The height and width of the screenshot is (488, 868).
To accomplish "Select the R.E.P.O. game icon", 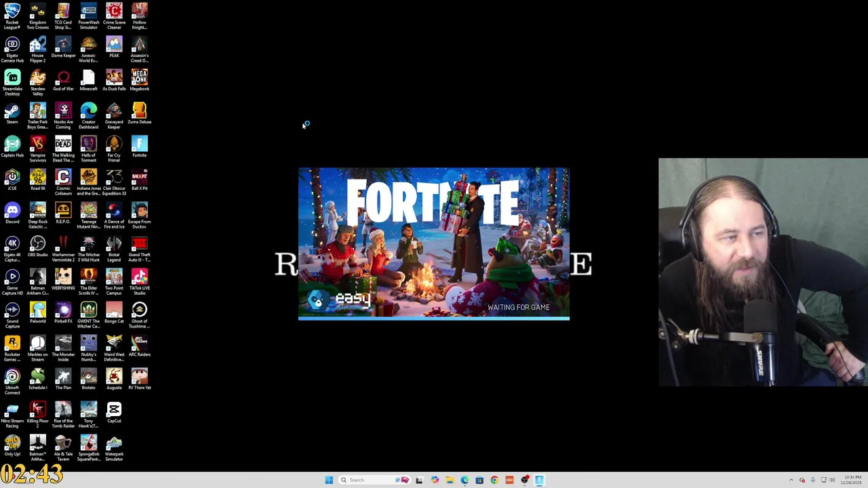I will [63, 213].
